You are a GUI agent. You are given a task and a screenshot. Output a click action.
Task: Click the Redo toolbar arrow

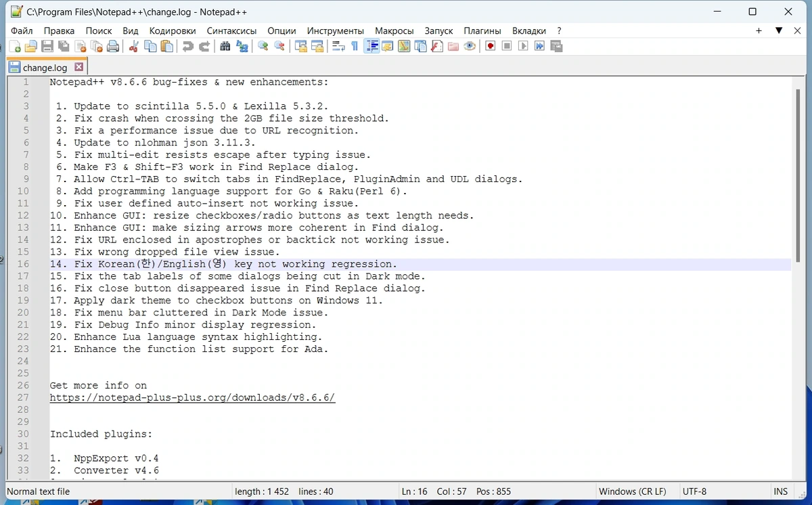click(x=204, y=46)
